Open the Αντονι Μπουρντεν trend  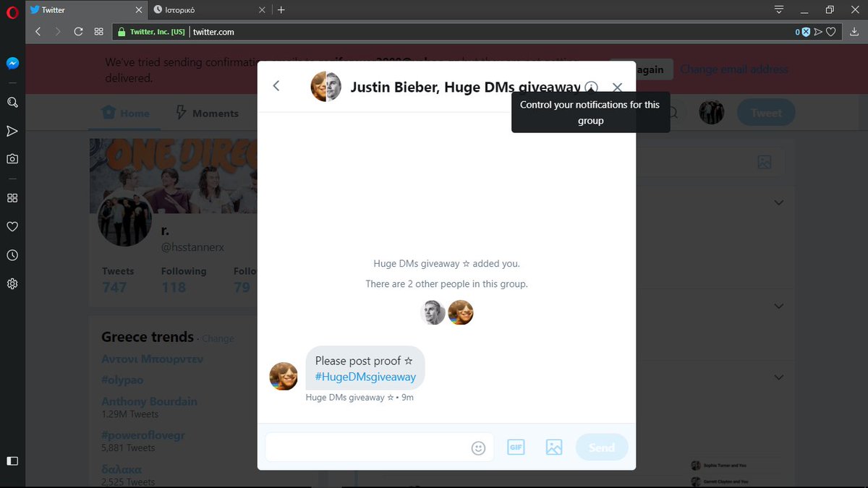(153, 359)
